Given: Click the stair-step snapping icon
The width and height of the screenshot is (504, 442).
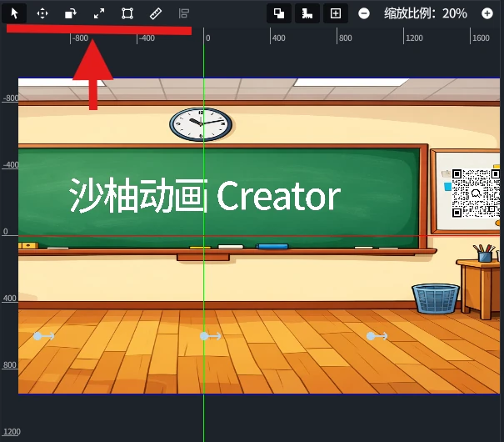Looking at the screenshot, I should pos(307,13).
